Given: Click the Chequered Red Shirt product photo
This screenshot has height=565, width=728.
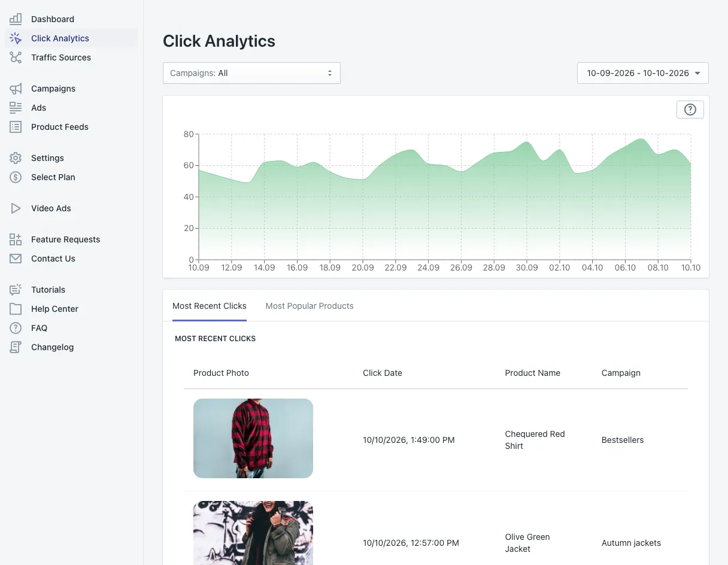Looking at the screenshot, I should [253, 438].
